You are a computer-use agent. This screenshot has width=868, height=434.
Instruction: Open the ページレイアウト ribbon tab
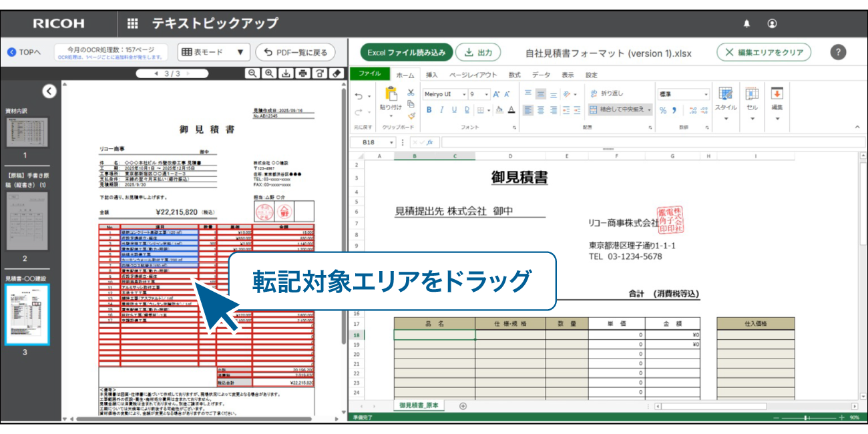[x=473, y=75]
